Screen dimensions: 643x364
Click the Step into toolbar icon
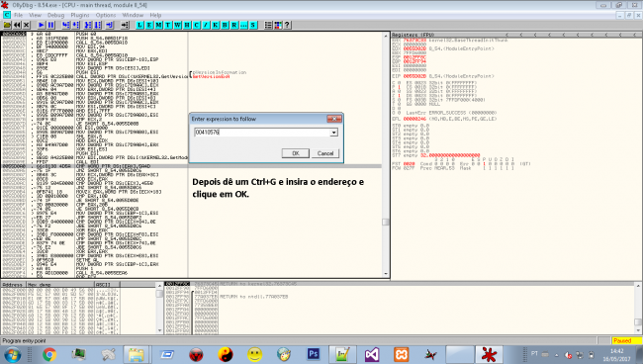point(66,25)
